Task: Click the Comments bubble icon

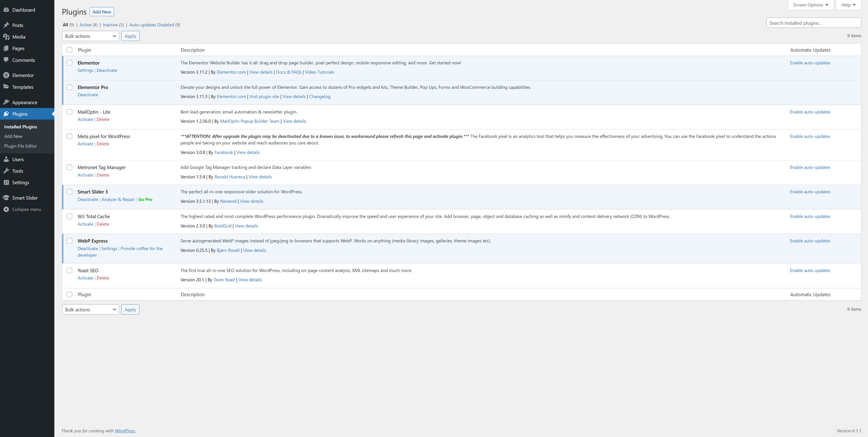Action: tap(6, 60)
